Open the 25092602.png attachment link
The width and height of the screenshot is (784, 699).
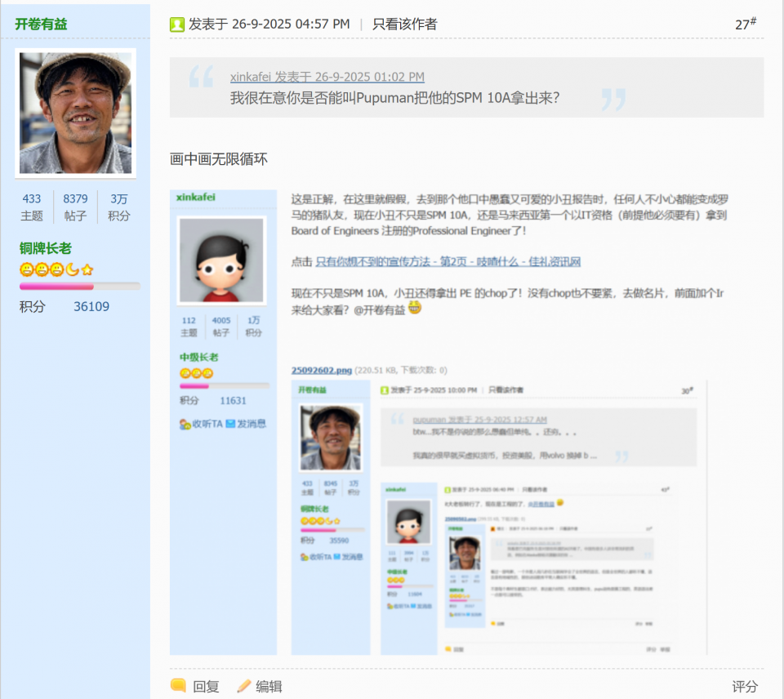322,370
